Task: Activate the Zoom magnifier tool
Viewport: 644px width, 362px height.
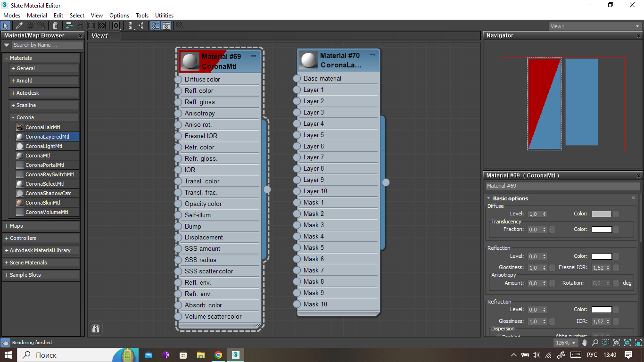Action: [x=595, y=343]
